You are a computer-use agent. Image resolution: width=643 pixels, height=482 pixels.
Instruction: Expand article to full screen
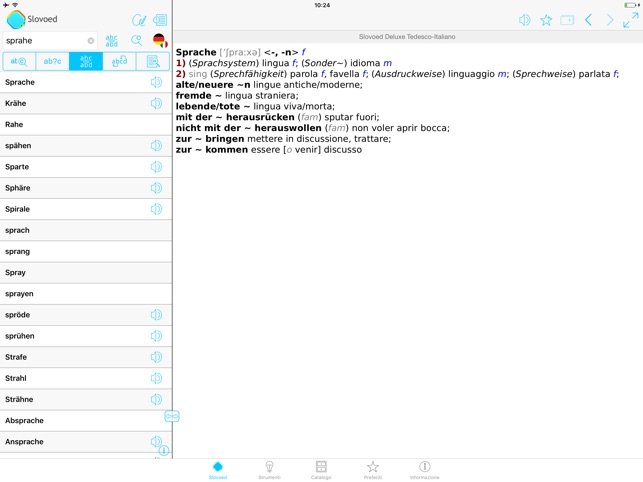631,20
